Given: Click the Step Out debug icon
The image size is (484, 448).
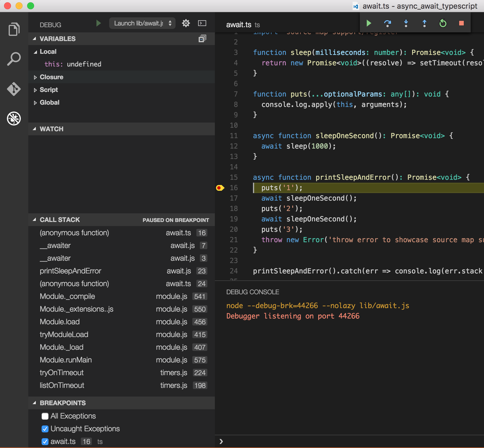Looking at the screenshot, I should pyautogui.click(x=424, y=23).
